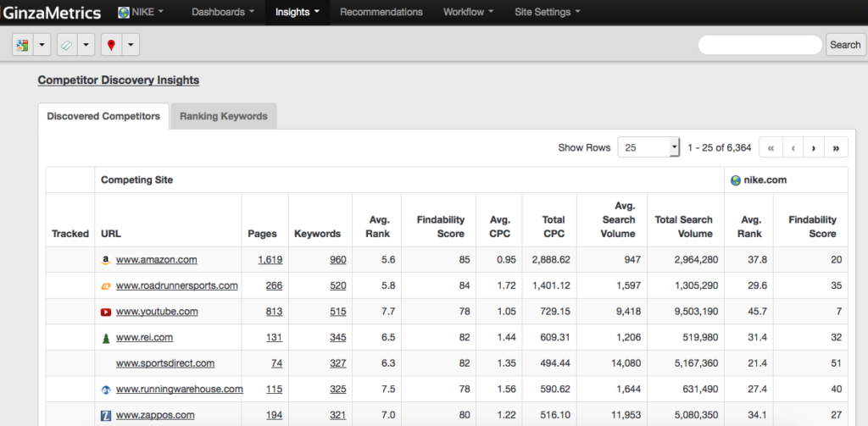Screen dimensions: 868x426
Task: Click YouTube's 813 pages link
Action: pyautogui.click(x=274, y=312)
